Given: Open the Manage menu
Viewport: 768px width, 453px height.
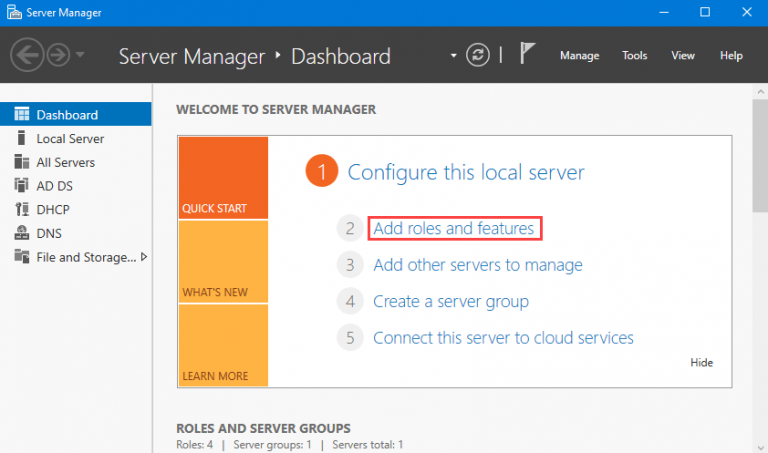Looking at the screenshot, I should 579,56.
